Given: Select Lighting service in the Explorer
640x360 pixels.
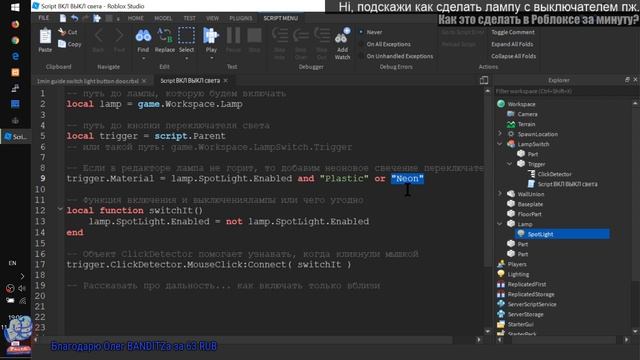Looking at the screenshot, I should pos(518,274).
